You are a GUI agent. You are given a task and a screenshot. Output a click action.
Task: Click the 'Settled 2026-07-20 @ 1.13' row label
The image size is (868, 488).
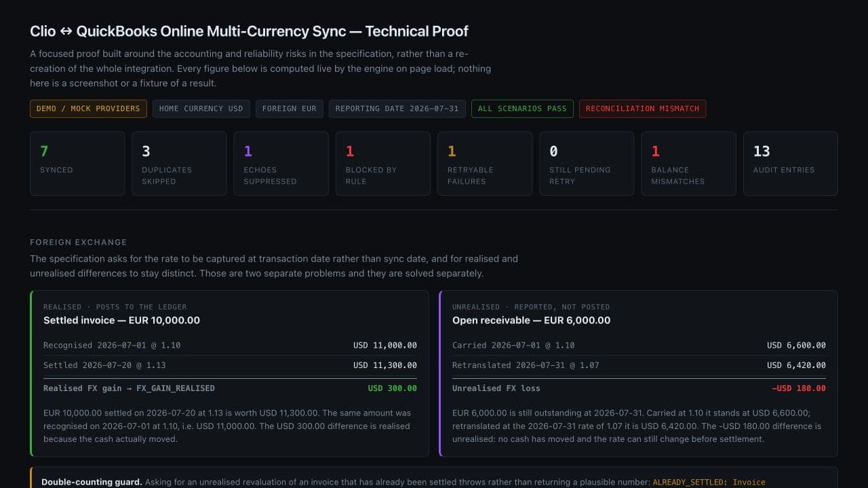click(x=104, y=365)
